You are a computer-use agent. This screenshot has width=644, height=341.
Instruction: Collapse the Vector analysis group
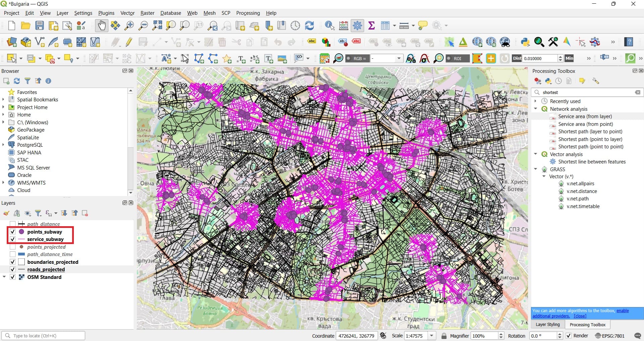click(536, 154)
